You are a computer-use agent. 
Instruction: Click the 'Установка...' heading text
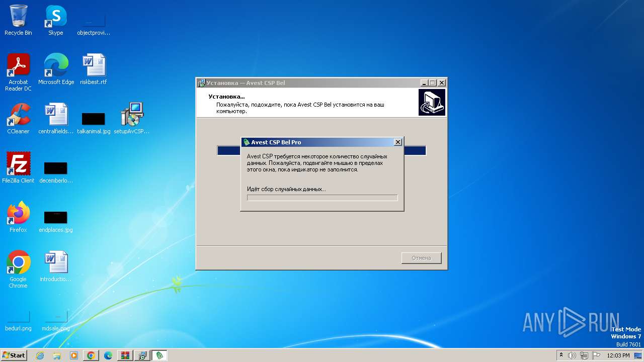(227, 96)
